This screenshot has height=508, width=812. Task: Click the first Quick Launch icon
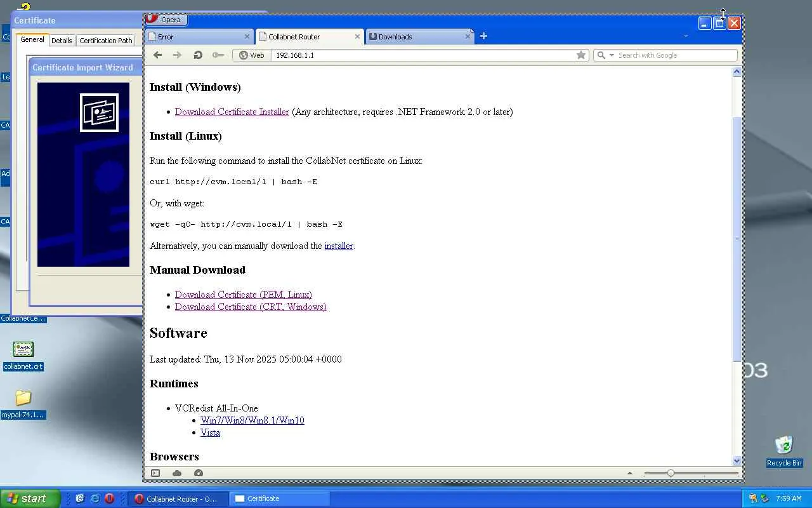(x=80, y=498)
